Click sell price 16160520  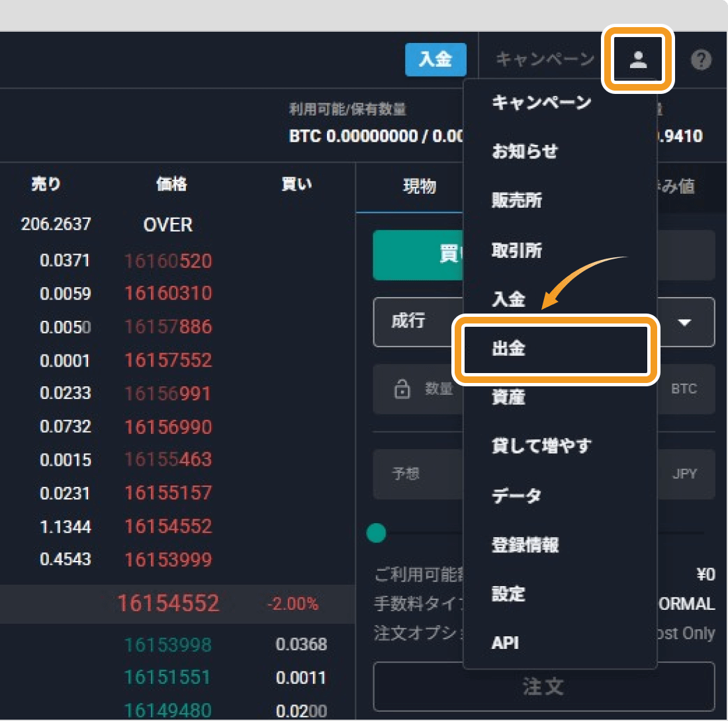point(168,261)
